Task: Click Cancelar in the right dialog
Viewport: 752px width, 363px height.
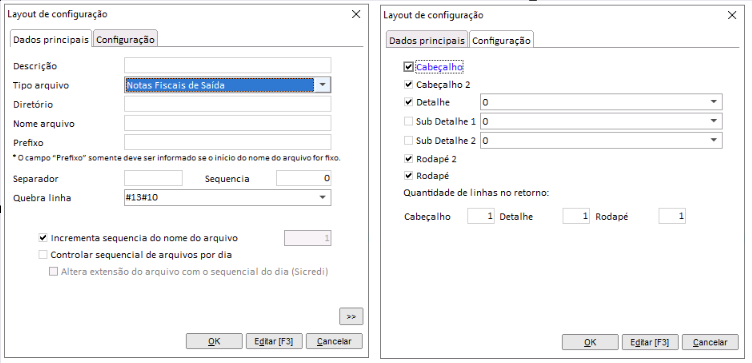Action: pyautogui.click(x=710, y=342)
